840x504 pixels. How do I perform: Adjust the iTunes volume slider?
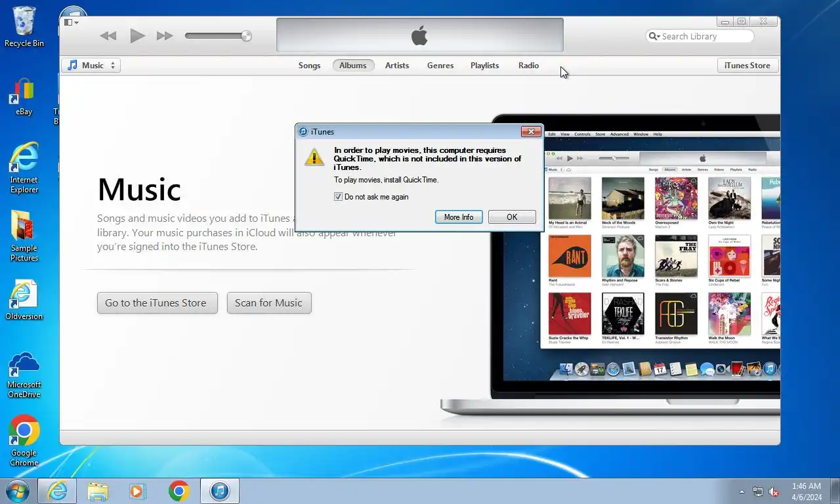[x=218, y=36]
